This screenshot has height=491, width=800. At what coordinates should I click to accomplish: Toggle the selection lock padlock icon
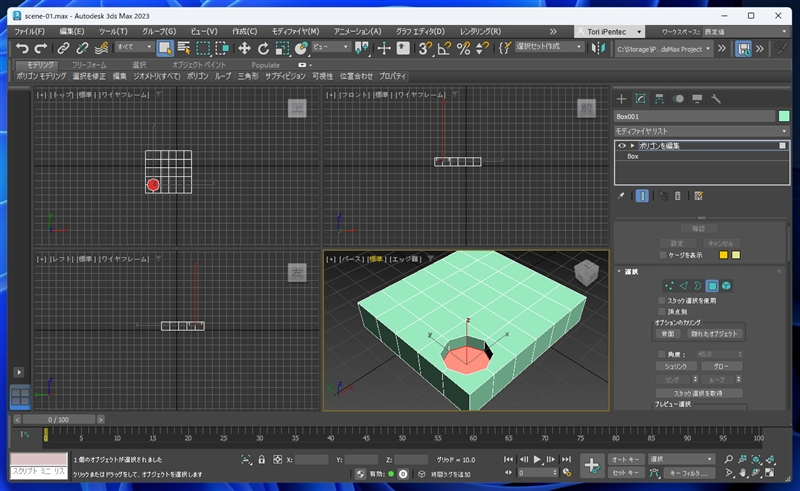[x=262, y=460]
